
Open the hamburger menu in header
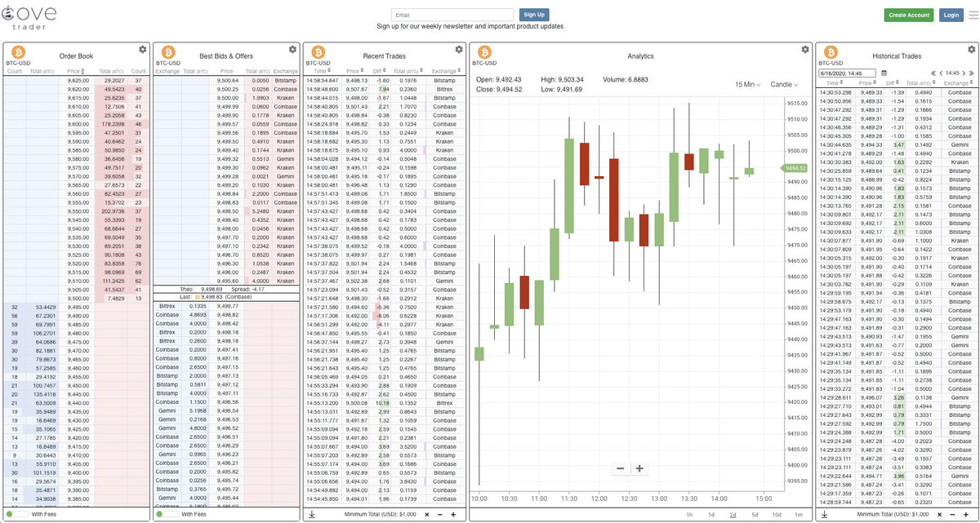[x=973, y=15]
